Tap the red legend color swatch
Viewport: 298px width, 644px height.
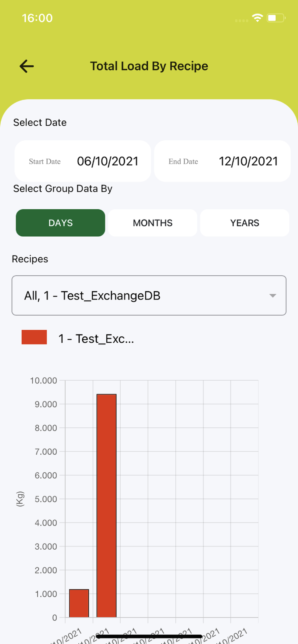[x=34, y=337]
